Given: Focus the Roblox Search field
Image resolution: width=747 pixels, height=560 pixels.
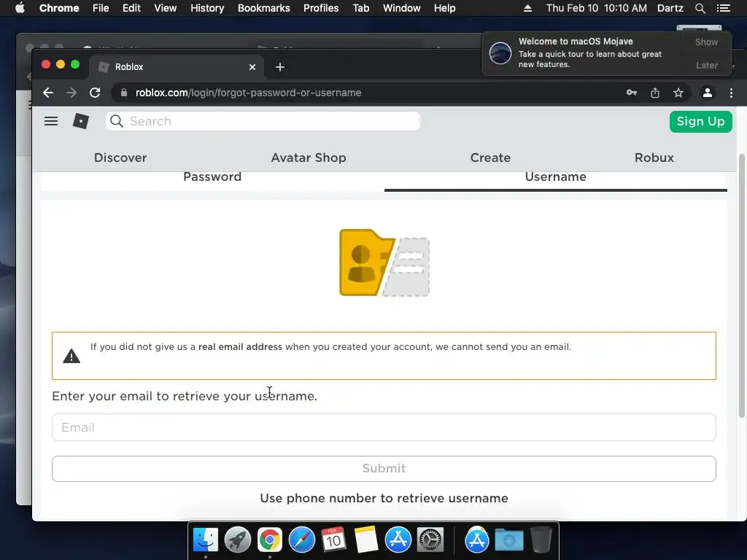Looking at the screenshot, I should point(263,121).
